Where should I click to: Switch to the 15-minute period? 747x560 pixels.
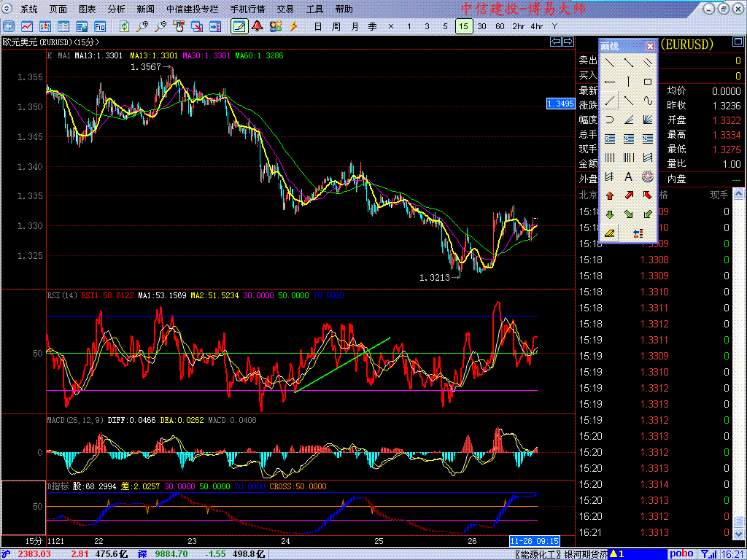tap(463, 26)
